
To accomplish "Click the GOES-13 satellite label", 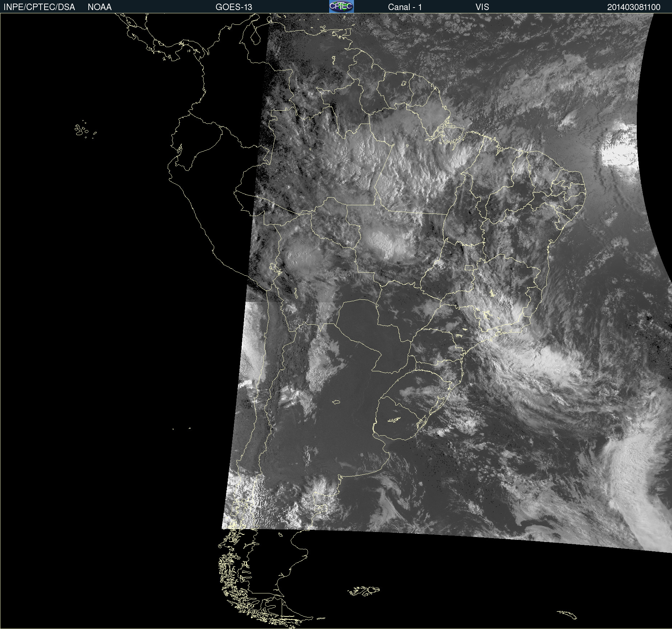I will pos(234,7).
